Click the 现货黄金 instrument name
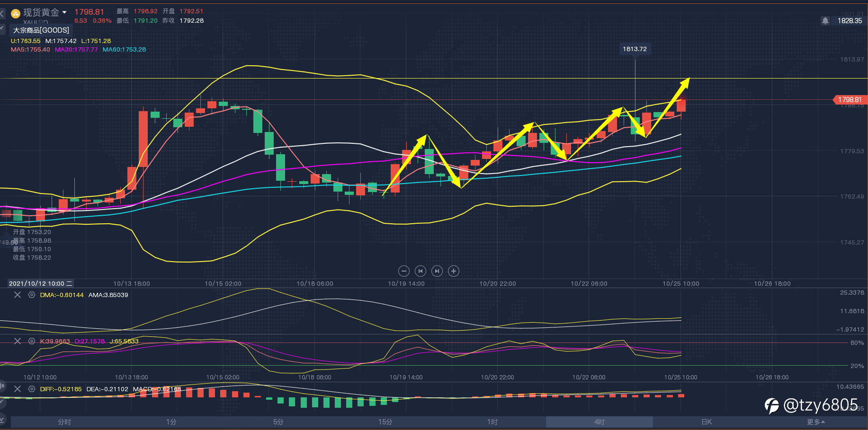This screenshot has height=430, width=868. [41, 13]
